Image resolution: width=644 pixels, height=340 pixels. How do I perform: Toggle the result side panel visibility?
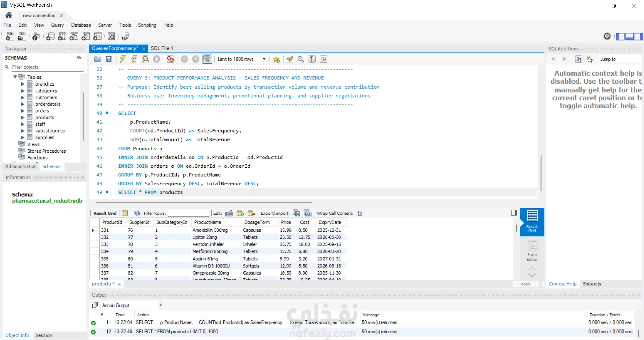point(514,213)
